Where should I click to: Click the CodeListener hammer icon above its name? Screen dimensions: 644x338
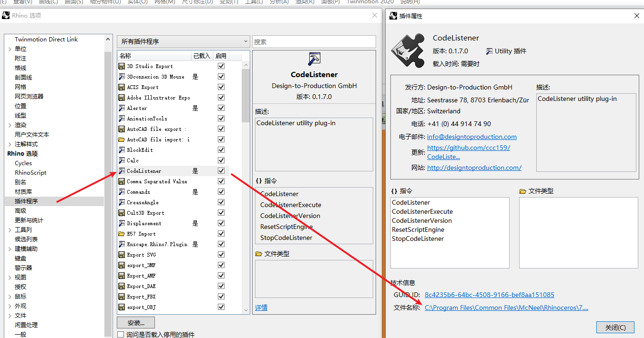314,59
